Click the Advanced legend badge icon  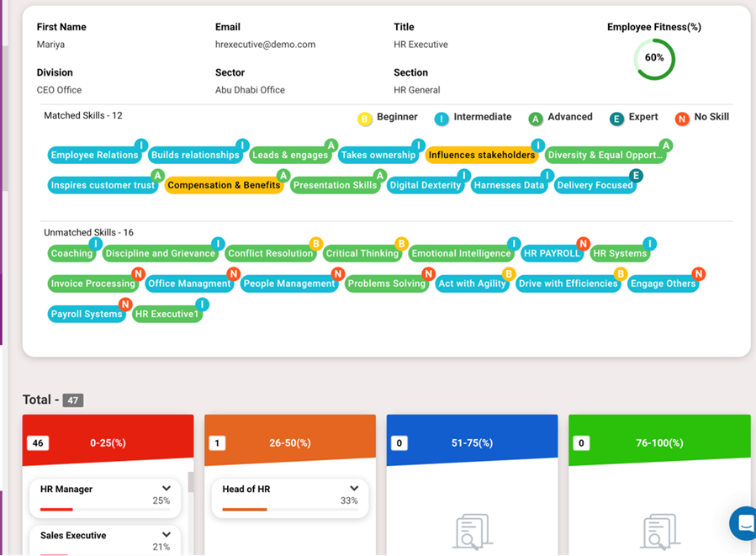tap(535, 119)
